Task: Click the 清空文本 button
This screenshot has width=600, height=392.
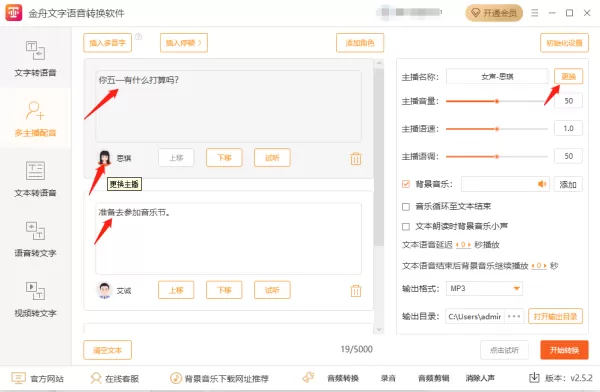Action: point(108,350)
